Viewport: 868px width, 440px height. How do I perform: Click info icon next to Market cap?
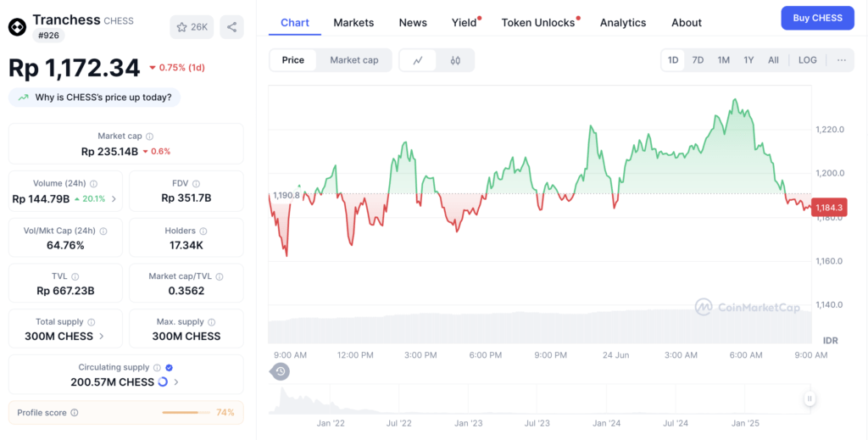point(149,136)
